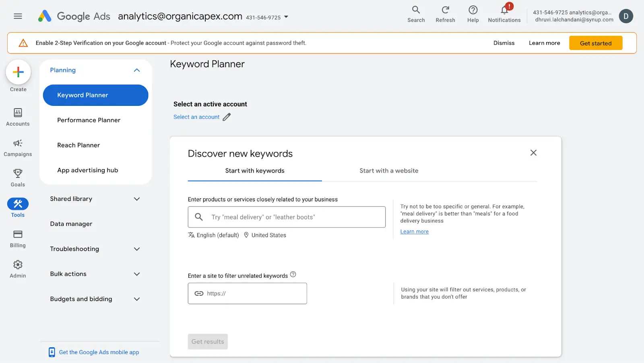Click the mobile app phone icon
644x363 pixels.
[x=52, y=352]
